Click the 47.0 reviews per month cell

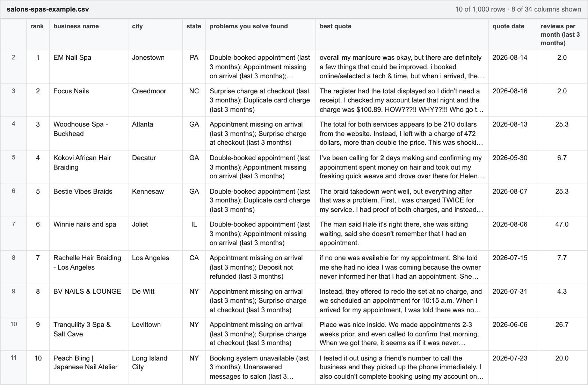click(562, 234)
